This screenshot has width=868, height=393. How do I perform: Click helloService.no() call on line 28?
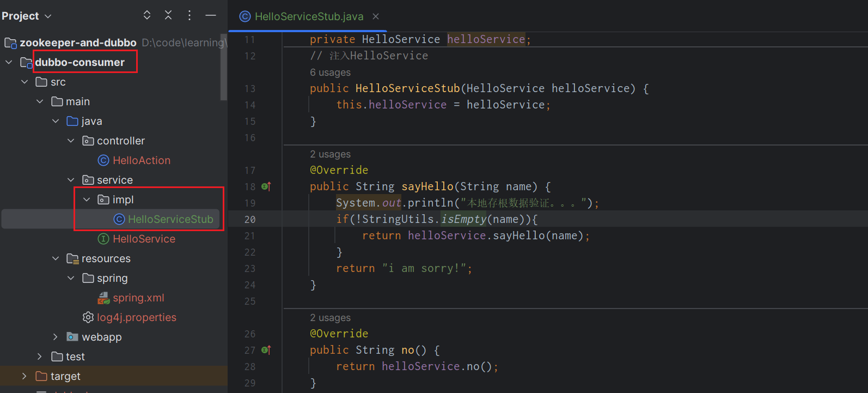(x=438, y=366)
